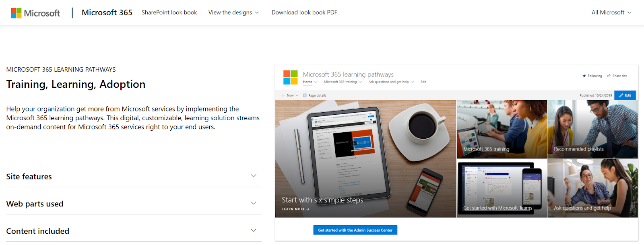Expand the Web parts used section
This screenshot has height=245, width=644.
coord(134,204)
